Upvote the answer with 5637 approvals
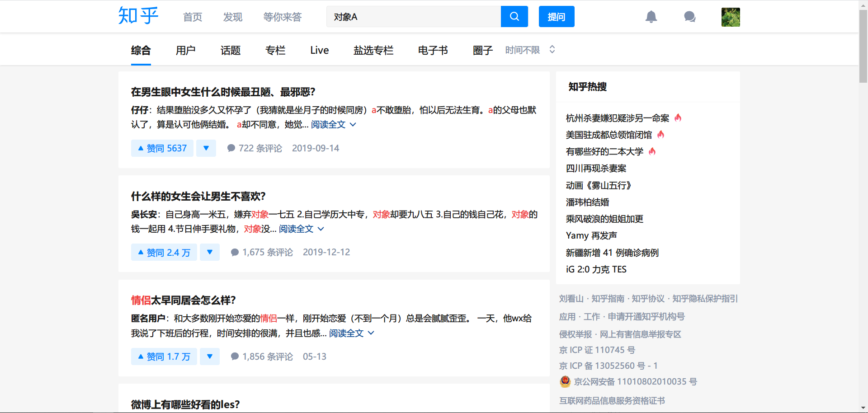This screenshot has height=413, width=868. pos(162,148)
